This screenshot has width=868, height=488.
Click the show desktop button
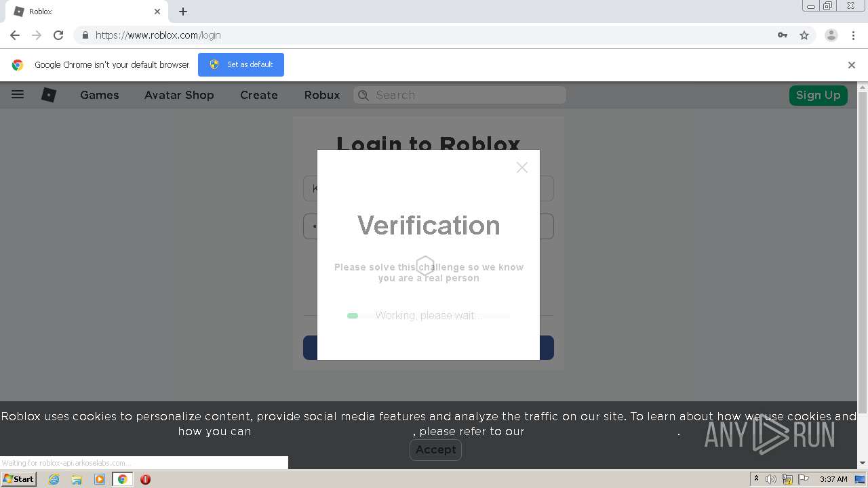pos(861,479)
